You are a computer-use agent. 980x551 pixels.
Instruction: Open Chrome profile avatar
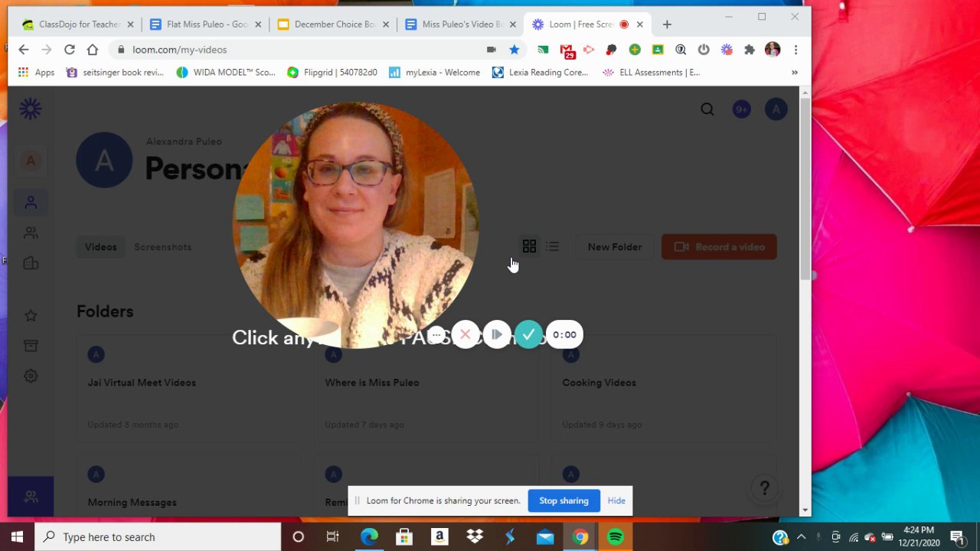click(773, 50)
